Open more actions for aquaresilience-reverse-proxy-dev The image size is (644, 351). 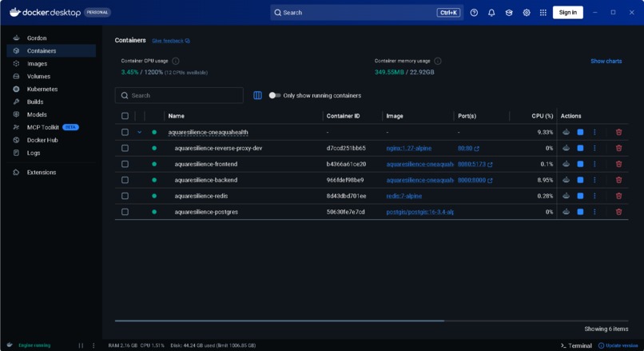tap(594, 148)
